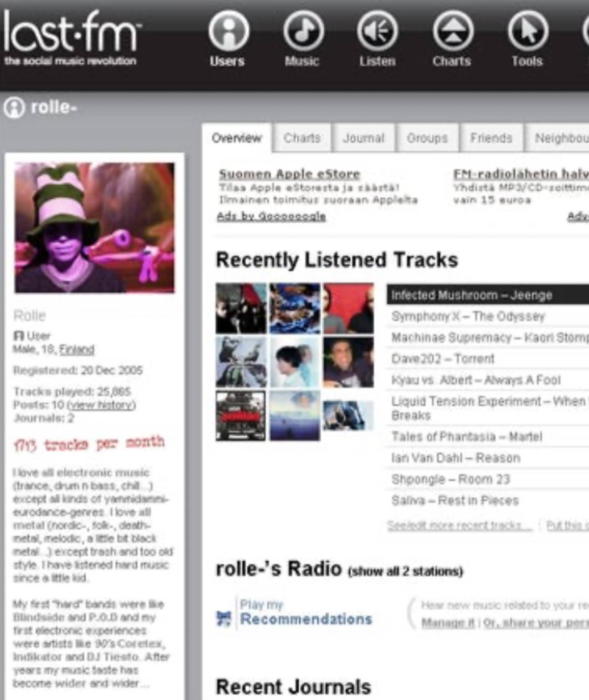Select Infected Mushroom – Jeenge track

(488, 295)
